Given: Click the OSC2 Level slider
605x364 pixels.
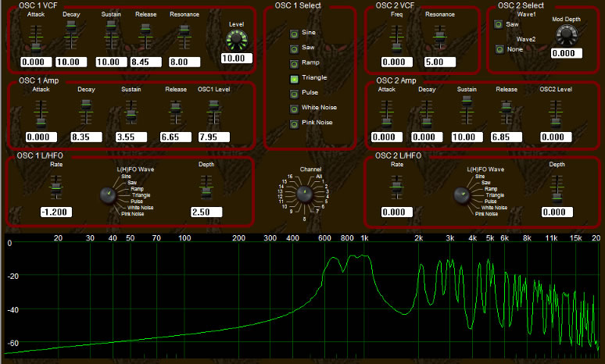Looking at the screenshot, I should click(556, 113).
